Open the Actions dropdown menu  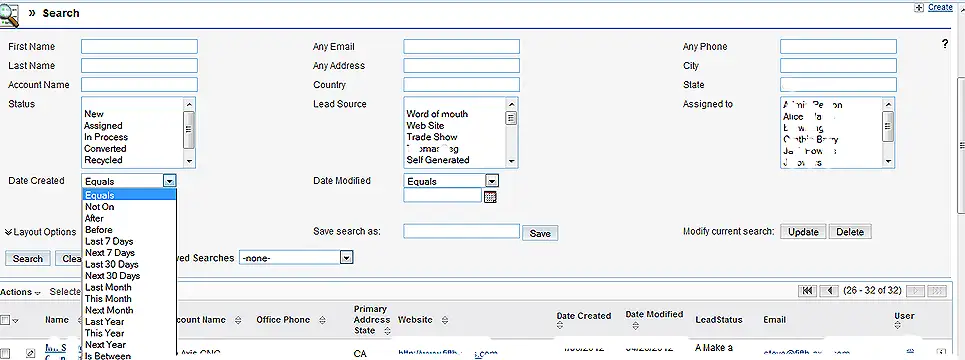point(20,292)
